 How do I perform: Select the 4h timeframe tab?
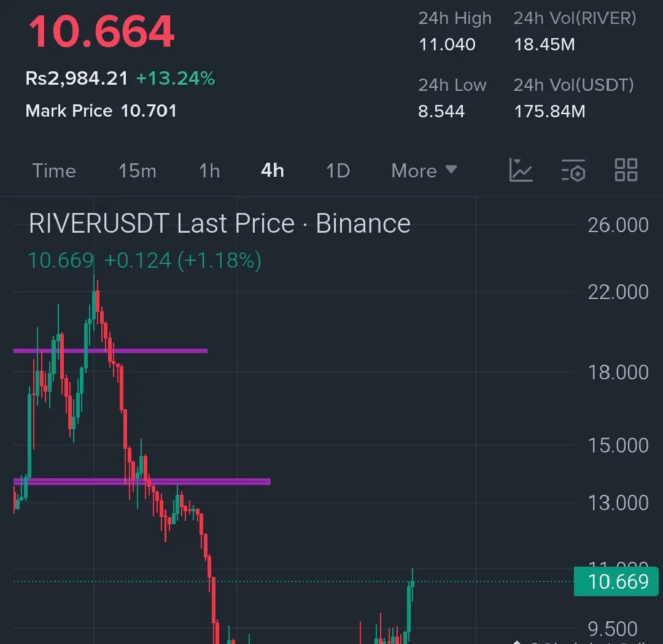coord(273,171)
